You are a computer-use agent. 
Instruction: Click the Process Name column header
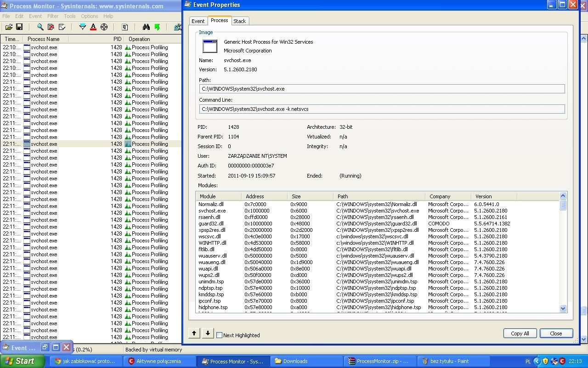tap(46, 39)
